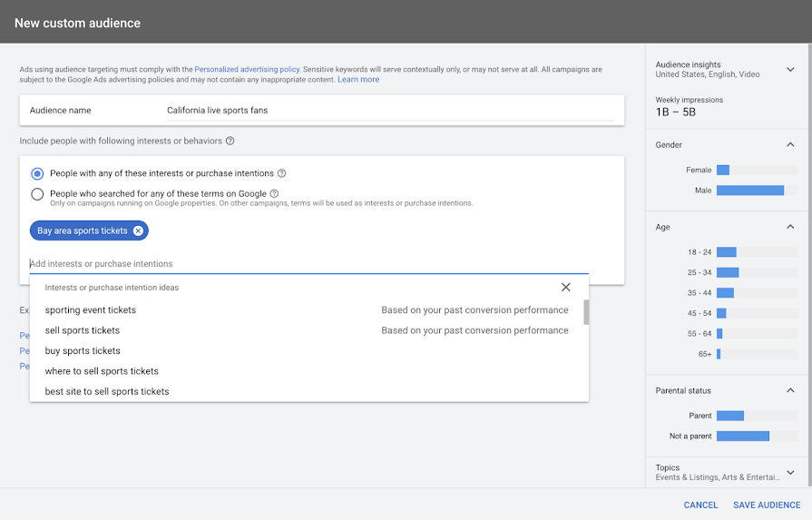Click the suggestions list scrollbar
Screen dimensions: 812x520
tap(586, 313)
